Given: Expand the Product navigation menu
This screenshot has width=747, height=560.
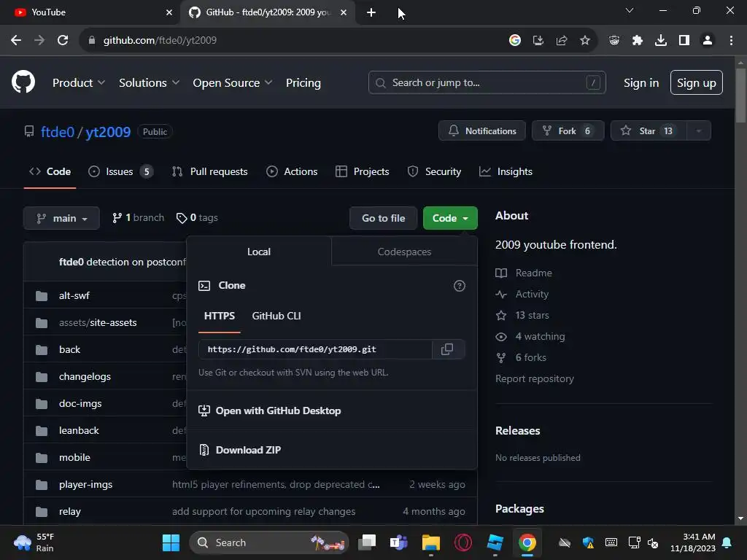Looking at the screenshot, I should (79, 83).
